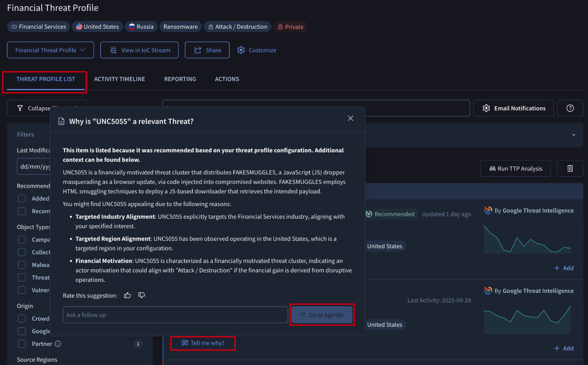Click thumbs up to rate suggestion
Screen dimensions: 588x365
(x=127, y=295)
